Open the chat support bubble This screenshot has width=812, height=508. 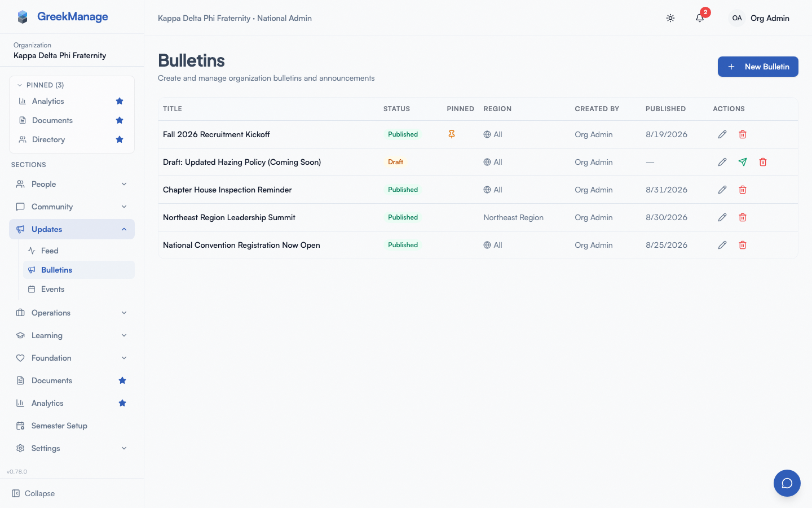point(787,483)
